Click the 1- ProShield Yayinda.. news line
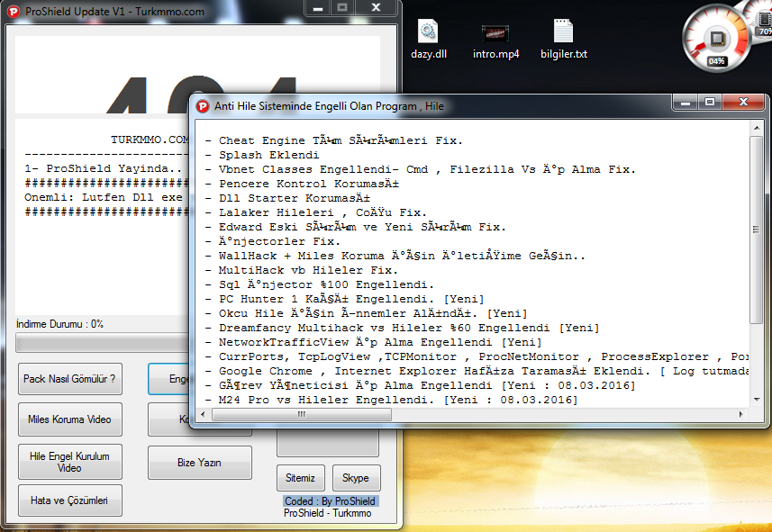 pyautogui.click(x=104, y=168)
